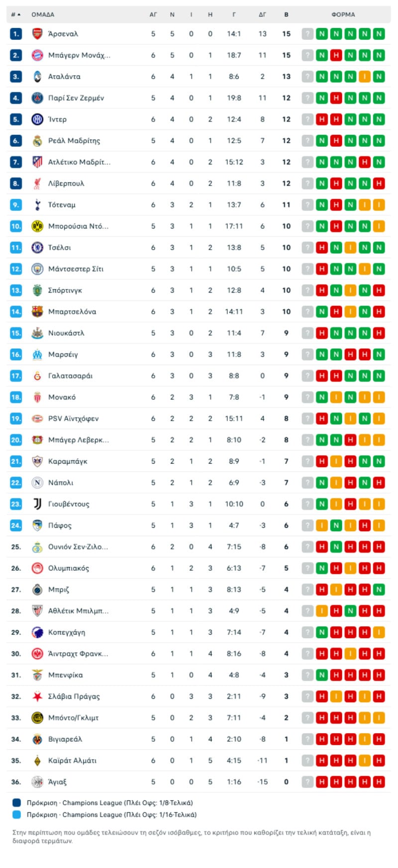
Task: Click the dark blue 1/8 final legend swatch
Action: pyautogui.click(x=17, y=803)
